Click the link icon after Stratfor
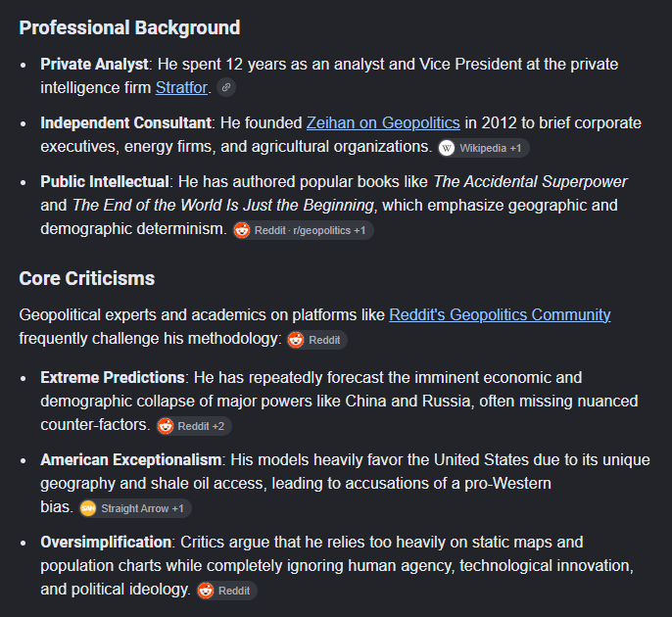This screenshot has height=617, width=672. pos(226,87)
